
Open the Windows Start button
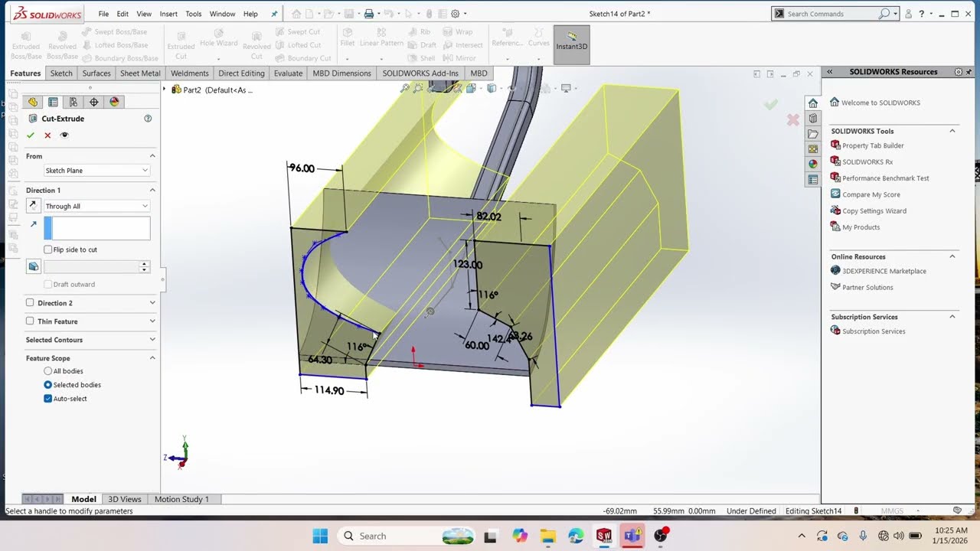tap(320, 536)
